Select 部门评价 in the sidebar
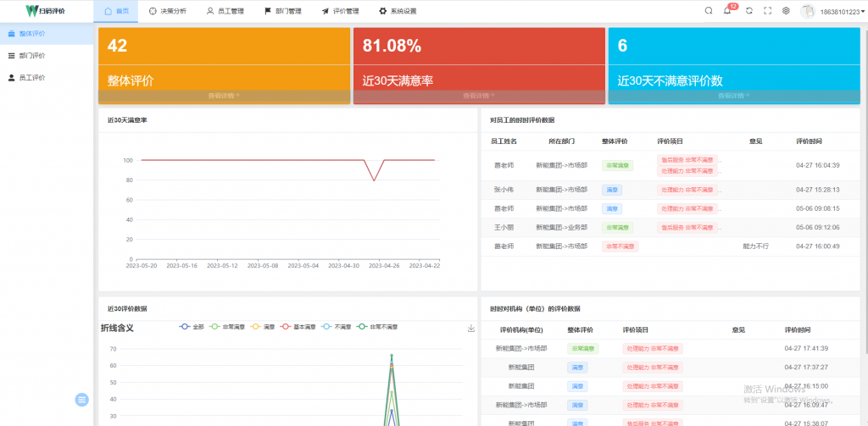This screenshot has height=426, width=868. click(47, 55)
